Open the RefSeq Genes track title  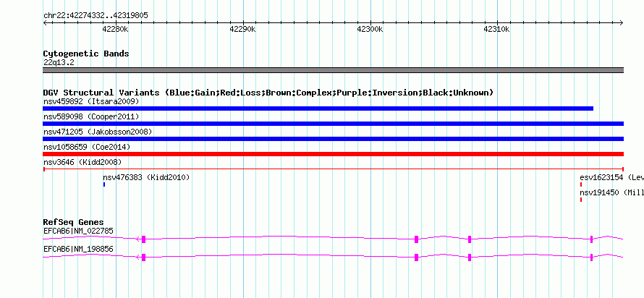(74, 223)
